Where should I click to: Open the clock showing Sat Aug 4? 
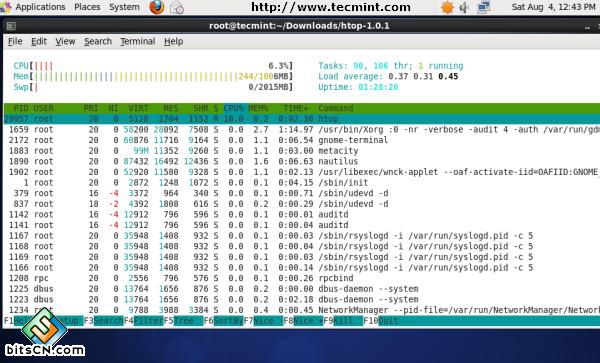pyautogui.click(x=553, y=7)
